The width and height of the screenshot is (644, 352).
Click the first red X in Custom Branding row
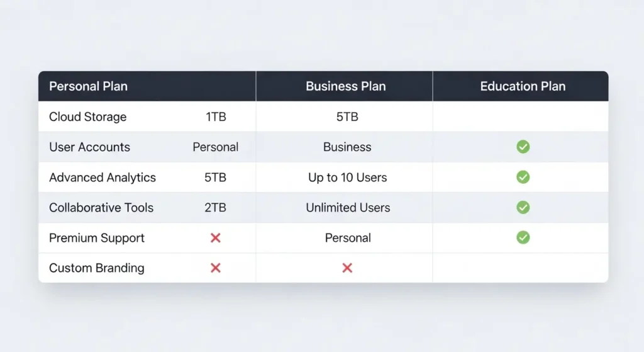point(215,268)
